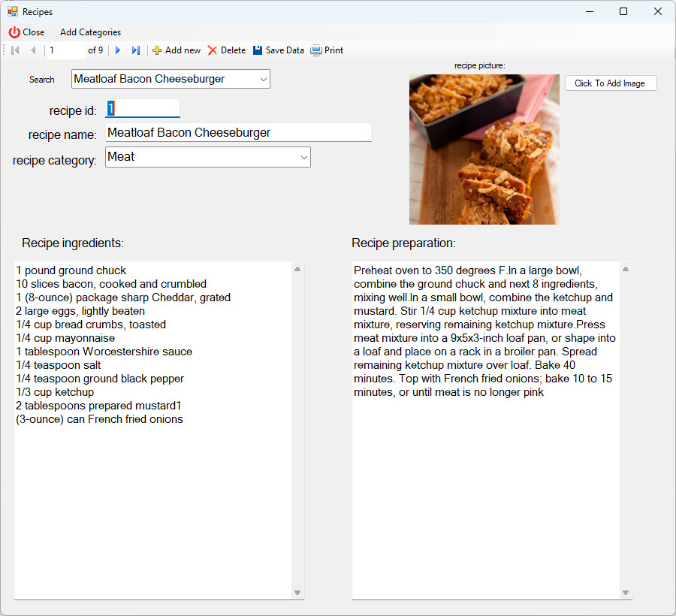Image resolution: width=676 pixels, height=616 pixels.
Task: Click the record position number box
Action: pos(65,50)
